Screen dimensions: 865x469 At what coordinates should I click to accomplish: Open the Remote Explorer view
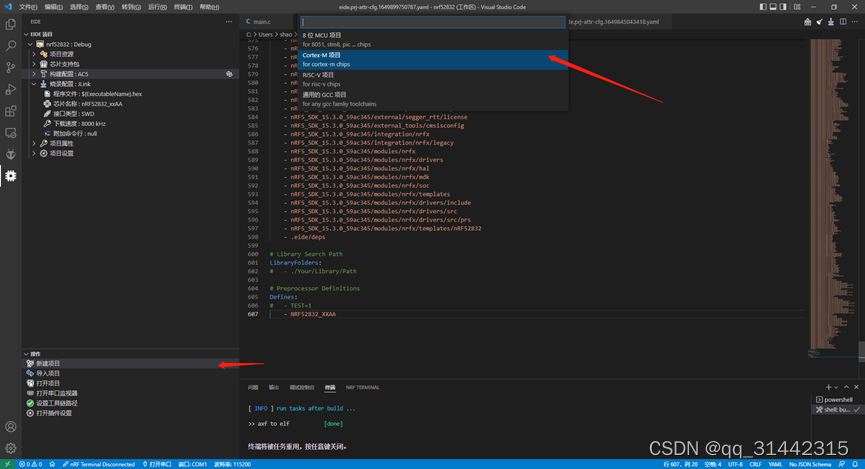[x=10, y=133]
